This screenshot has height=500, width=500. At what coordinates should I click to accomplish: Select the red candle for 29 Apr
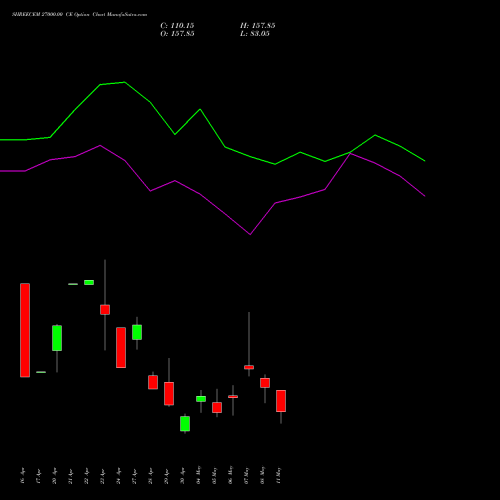(169, 394)
